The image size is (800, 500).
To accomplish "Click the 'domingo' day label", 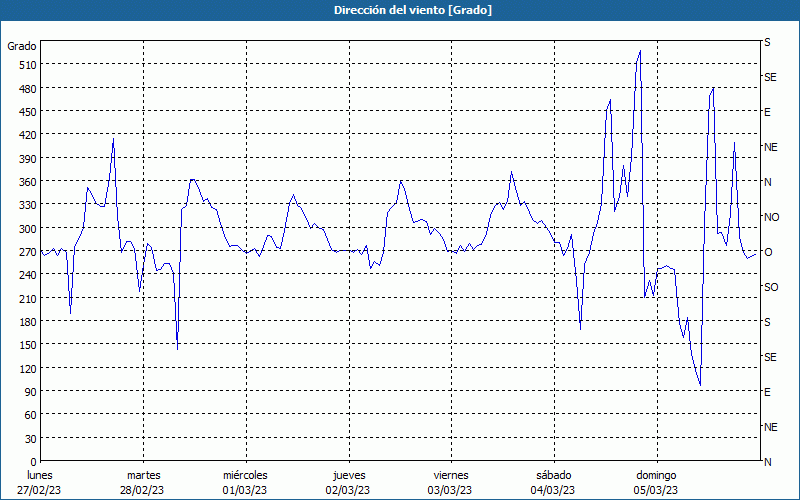I will click(x=656, y=475).
